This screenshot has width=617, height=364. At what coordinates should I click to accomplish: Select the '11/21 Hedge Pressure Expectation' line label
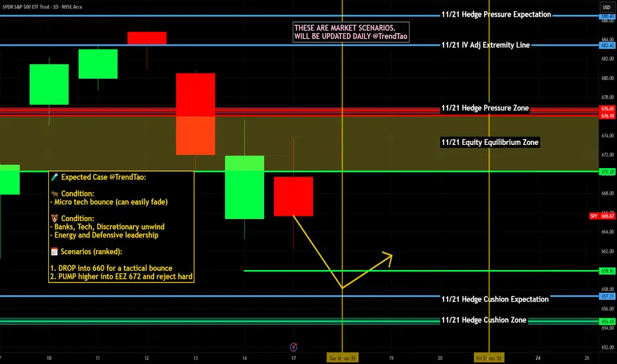(x=497, y=15)
